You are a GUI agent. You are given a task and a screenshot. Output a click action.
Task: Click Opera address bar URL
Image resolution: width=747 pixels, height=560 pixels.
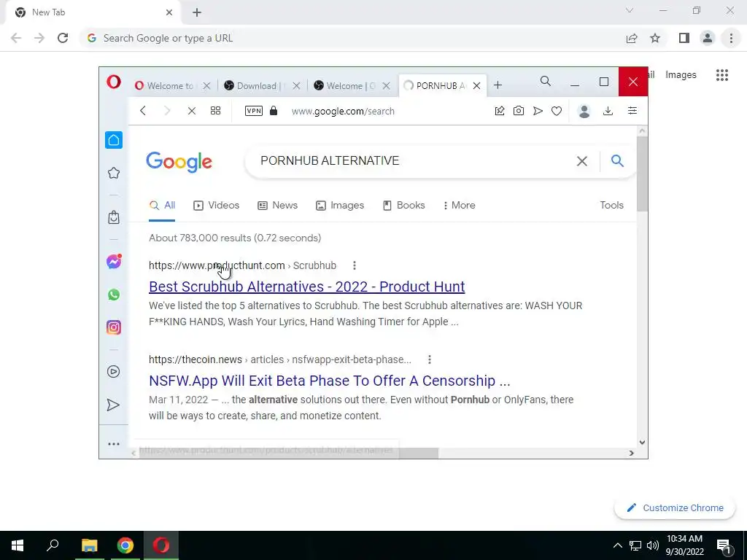343,111
